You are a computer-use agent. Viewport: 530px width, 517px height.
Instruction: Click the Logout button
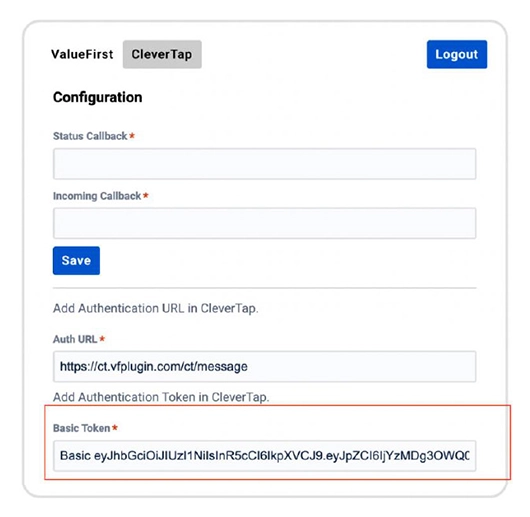click(x=457, y=54)
